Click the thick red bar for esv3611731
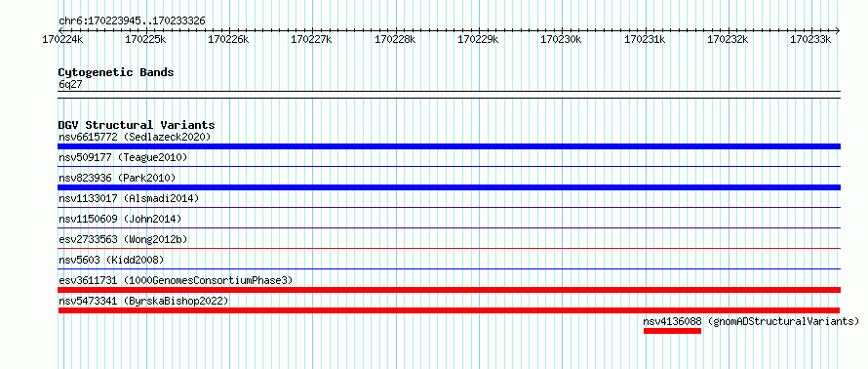The image size is (868, 369). click(449, 290)
